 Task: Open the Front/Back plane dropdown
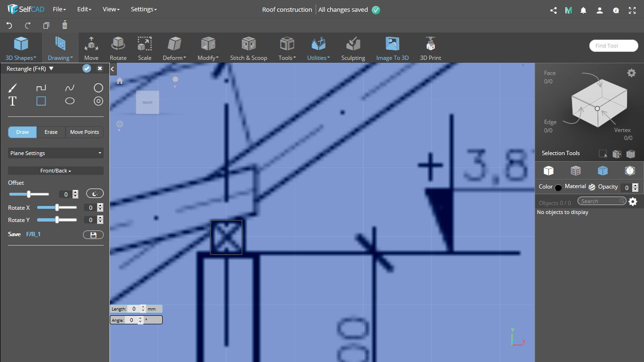coord(56,171)
